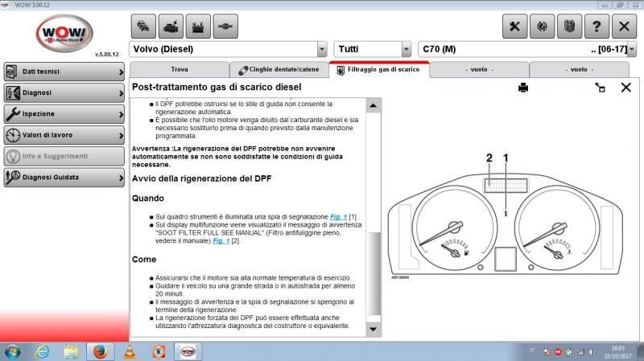Expand the Volvo (Diesel) make dropdown
Screen dimensions: 644x361
(322, 49)
